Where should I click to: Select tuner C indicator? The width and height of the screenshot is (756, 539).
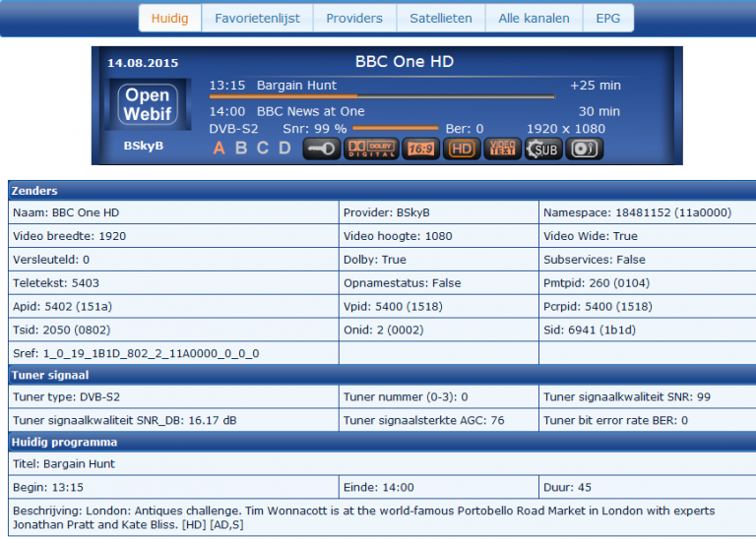pyautogui.click(x=263, y=149)
